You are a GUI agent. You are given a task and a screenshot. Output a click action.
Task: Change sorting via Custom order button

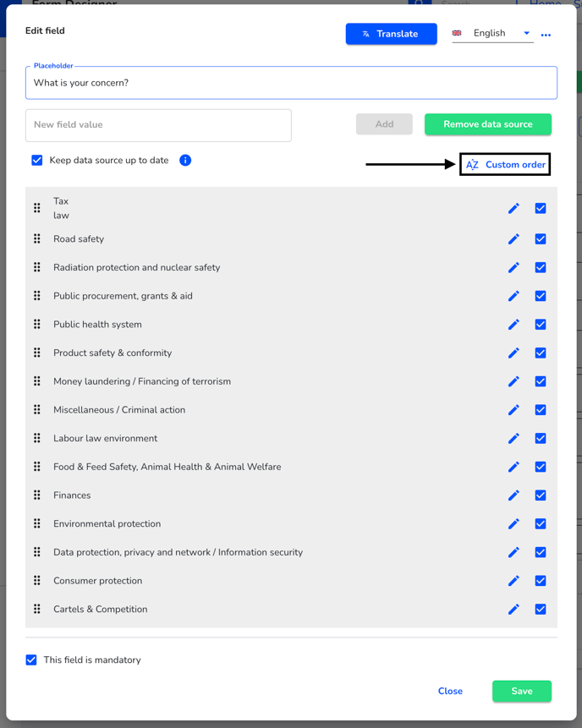click(505, 164)
